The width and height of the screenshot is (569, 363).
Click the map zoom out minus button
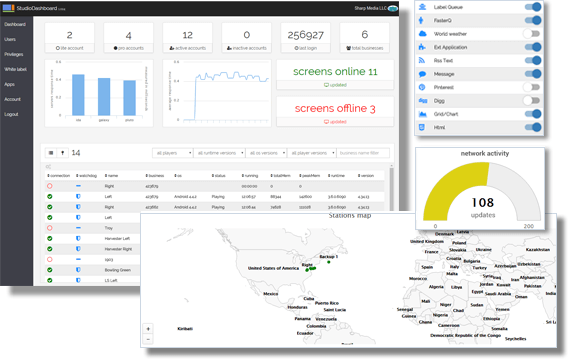[x=148, y=339]
